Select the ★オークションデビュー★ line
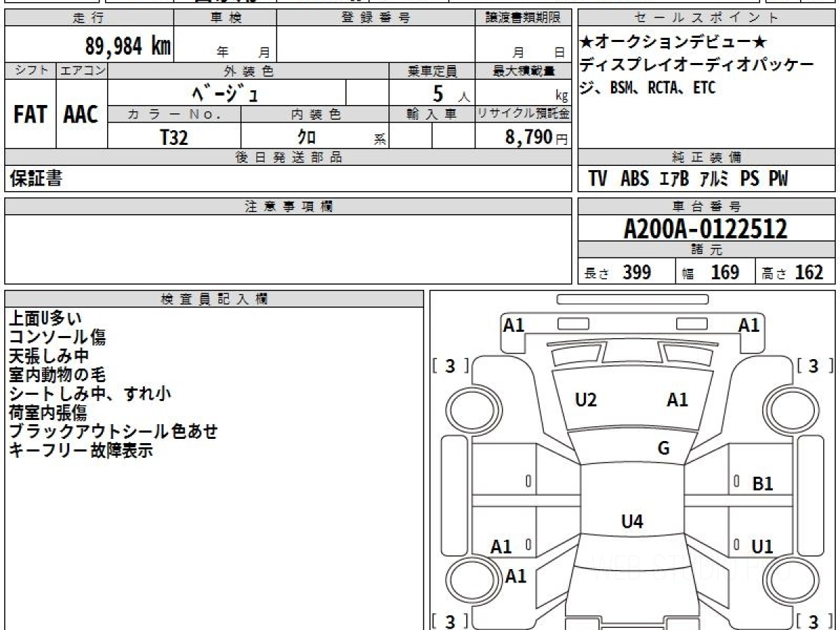The width and height of the screenshot is (840, 630). tap(674, 43)
